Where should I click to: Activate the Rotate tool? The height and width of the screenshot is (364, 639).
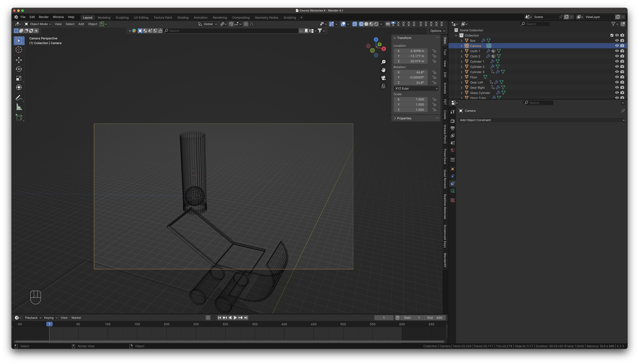click(19, 69)
